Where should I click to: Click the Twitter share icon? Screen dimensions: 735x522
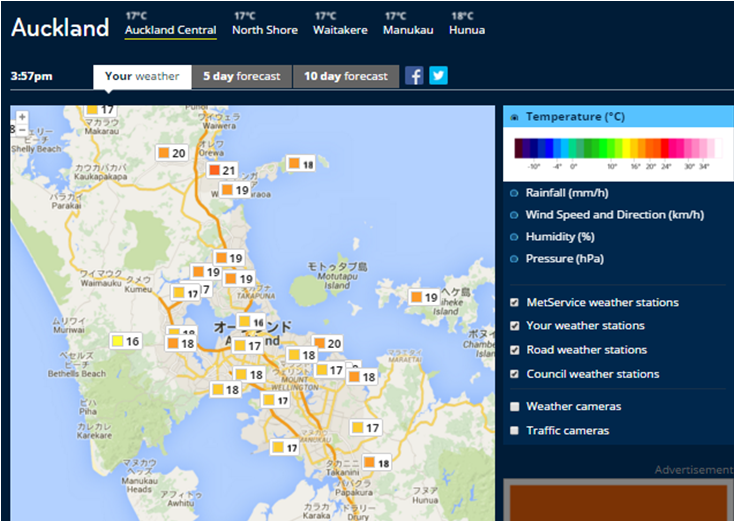point(438,76)
